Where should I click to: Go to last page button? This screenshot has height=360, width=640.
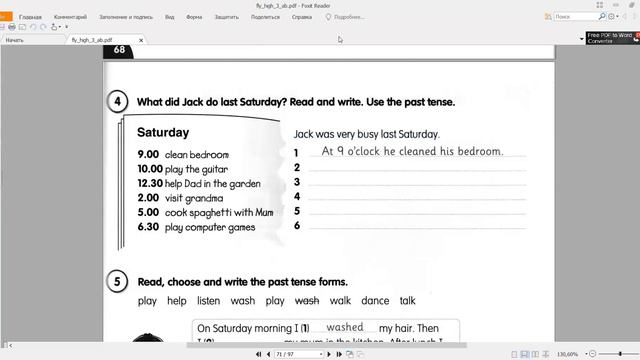pos(339,354)
